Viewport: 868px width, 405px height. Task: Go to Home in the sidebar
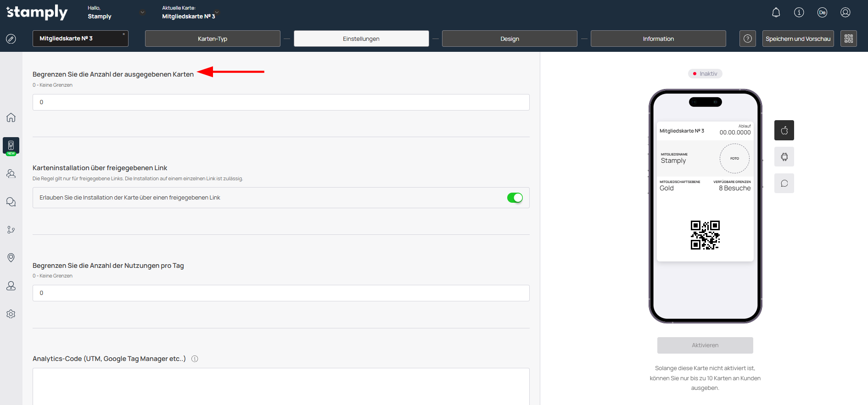tap(11, 117)
